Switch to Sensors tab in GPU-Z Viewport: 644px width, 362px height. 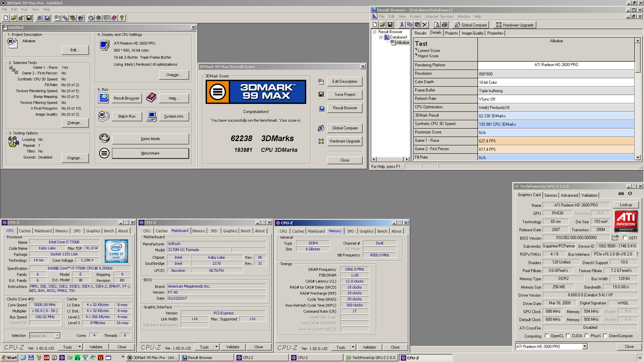[550, 195]
